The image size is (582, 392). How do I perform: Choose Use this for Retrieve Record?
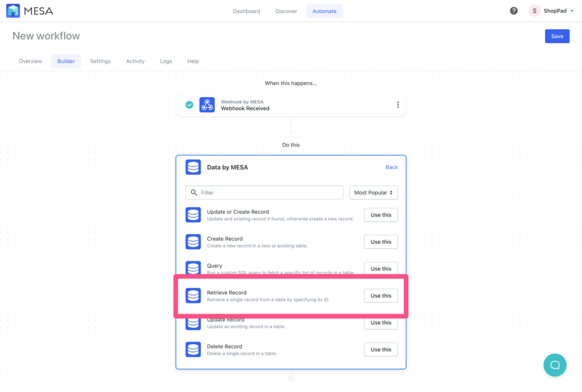(381, 295)
